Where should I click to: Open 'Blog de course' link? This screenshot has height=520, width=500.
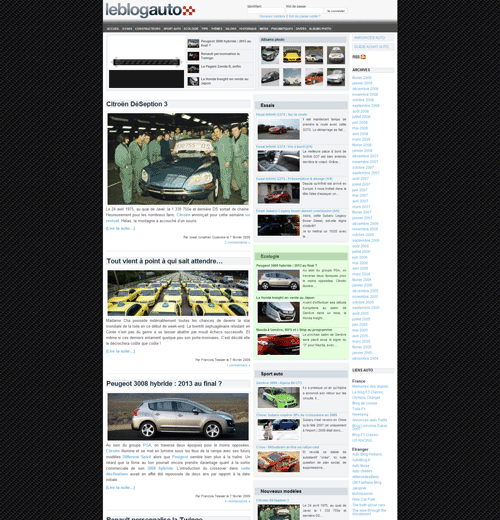coord(365,403)
